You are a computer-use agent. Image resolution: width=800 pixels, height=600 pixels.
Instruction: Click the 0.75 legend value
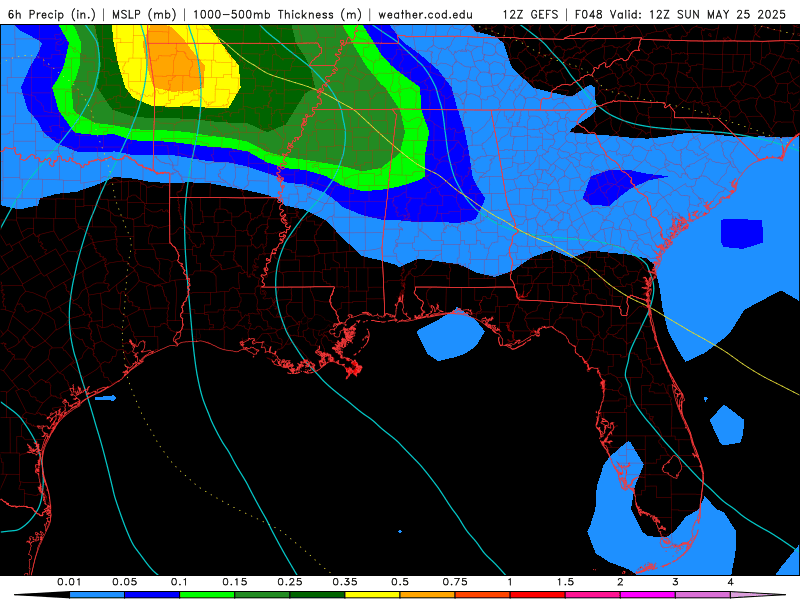(455, 582)
